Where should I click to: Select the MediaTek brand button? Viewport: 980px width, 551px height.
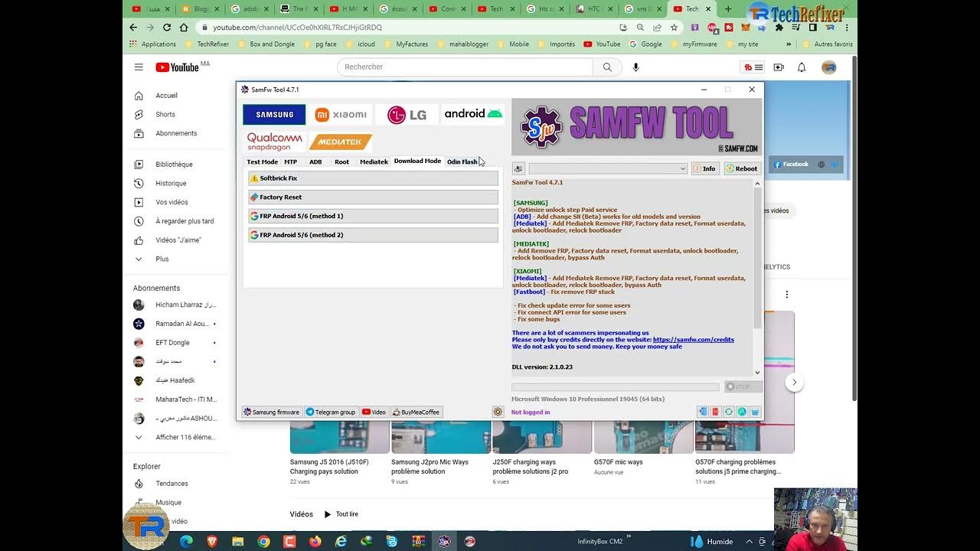341,142
